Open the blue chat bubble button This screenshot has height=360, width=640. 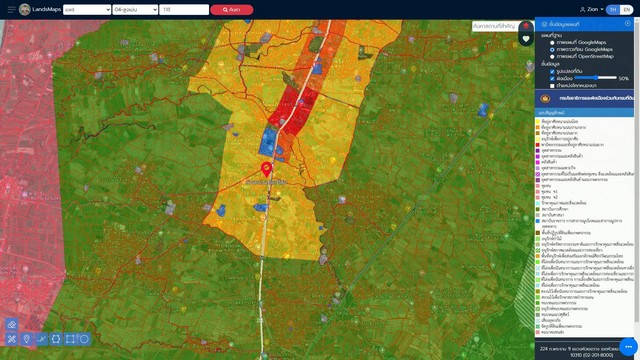[x=628, y=347]
